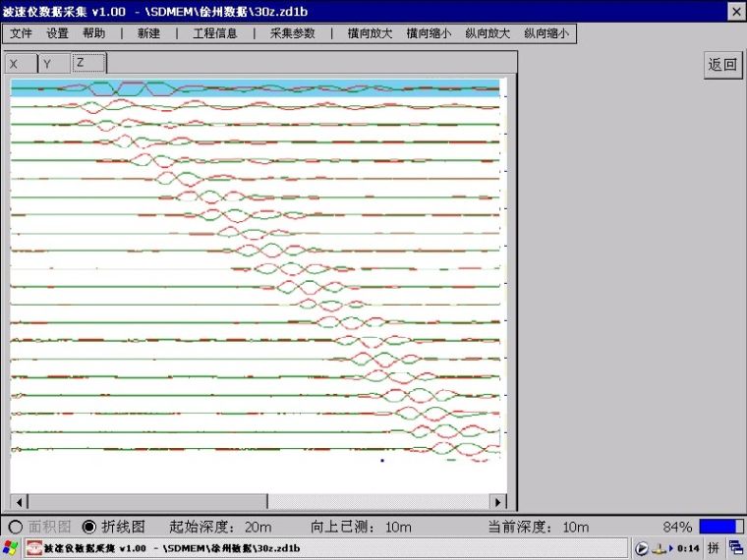Screen dimensions: 747x560
Task: Click the app icon in taskbar button
Action: pyautogui.click(x=34, y=547)
